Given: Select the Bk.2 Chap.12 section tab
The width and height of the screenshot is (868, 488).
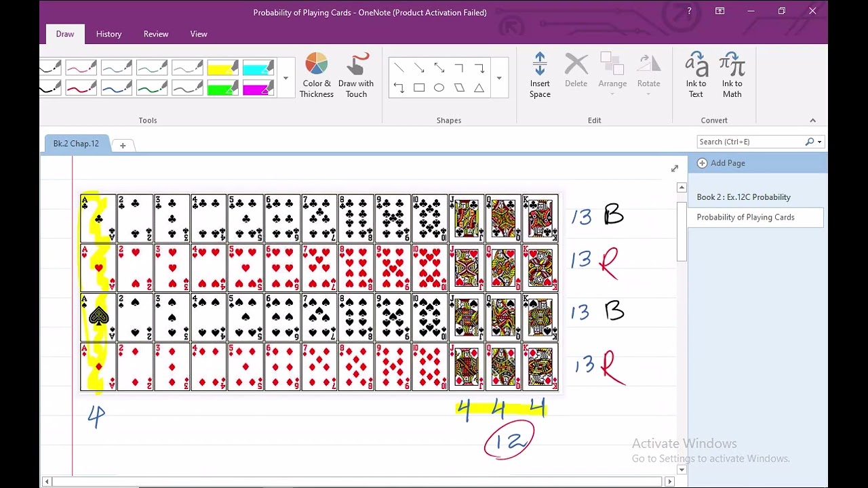Looking at the screenshot, I should click(x=76, y=144).
